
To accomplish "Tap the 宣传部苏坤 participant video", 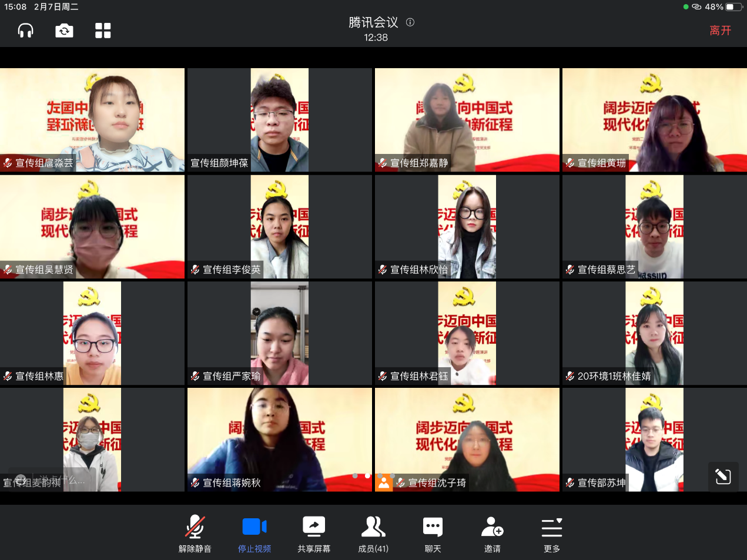I will click(654, 439).
